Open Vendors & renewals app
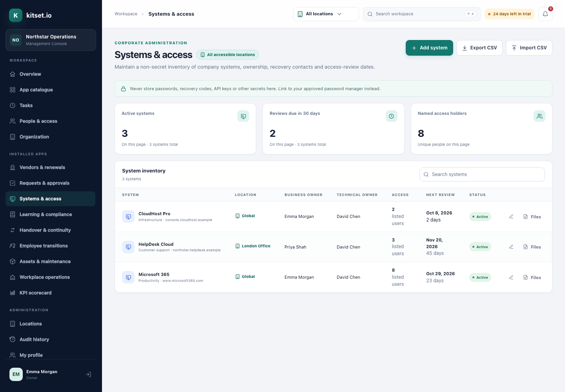 51,167
